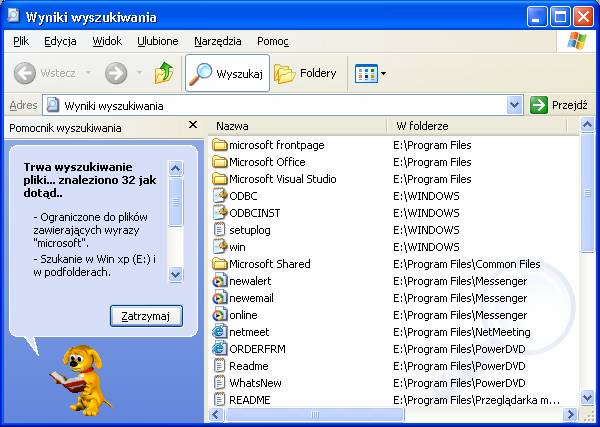600x427 pixels.
Task: Click horizontal scrollbar left arrow
Action: tap(216, 414)
